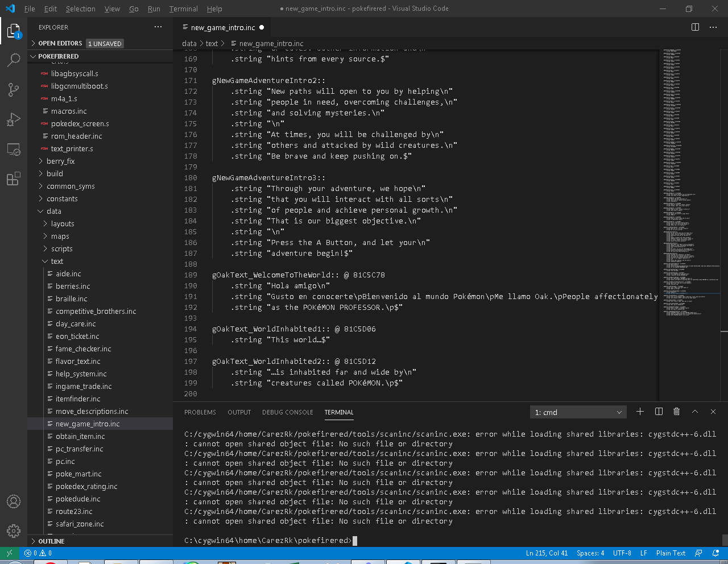
Task: Open the Terminal menu in menu bar
Action: click(183, 9)
